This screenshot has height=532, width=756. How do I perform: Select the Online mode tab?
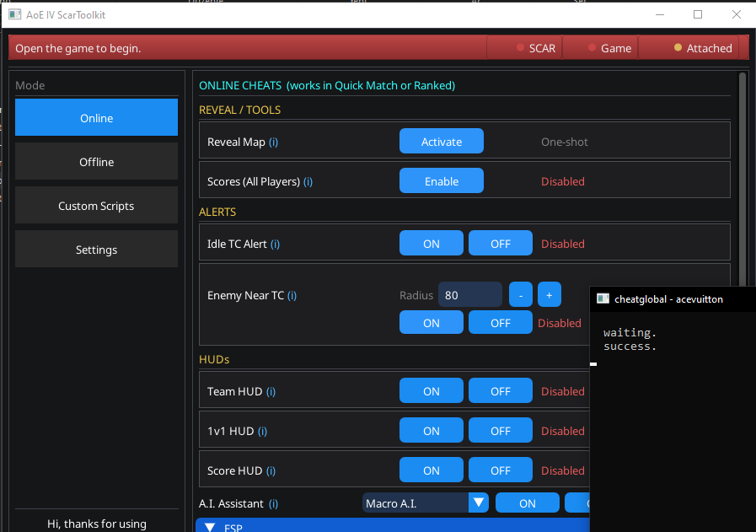click(96, 117)
